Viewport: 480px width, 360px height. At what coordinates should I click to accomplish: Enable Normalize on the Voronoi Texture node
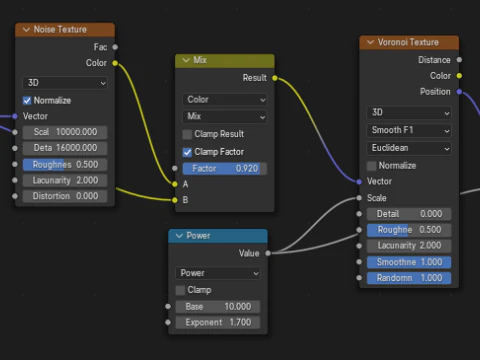pos(371,166)
